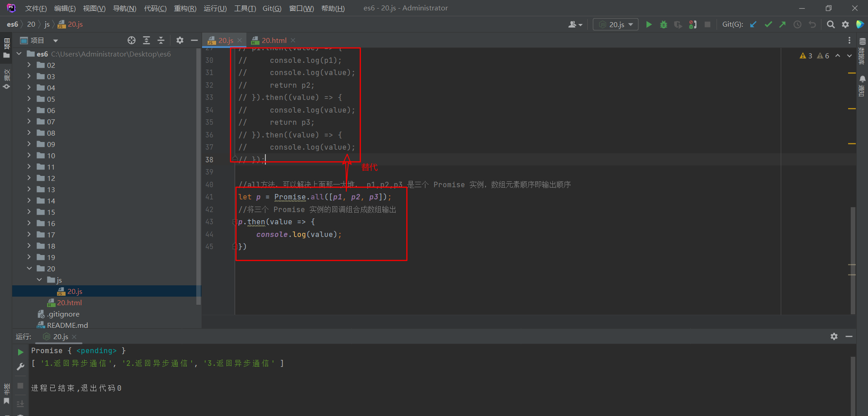
Task: Show Git history clock icon
Action: [x=797, y=24]
